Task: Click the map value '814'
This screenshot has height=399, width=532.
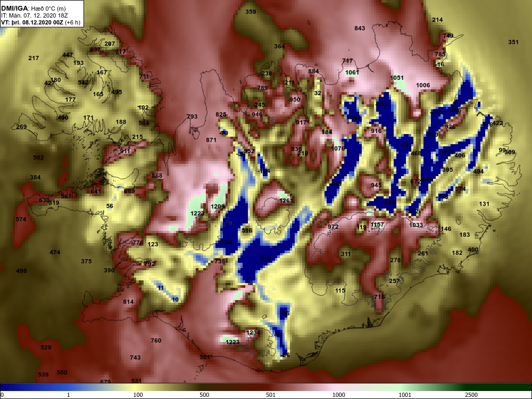Action: coord(128,302)
